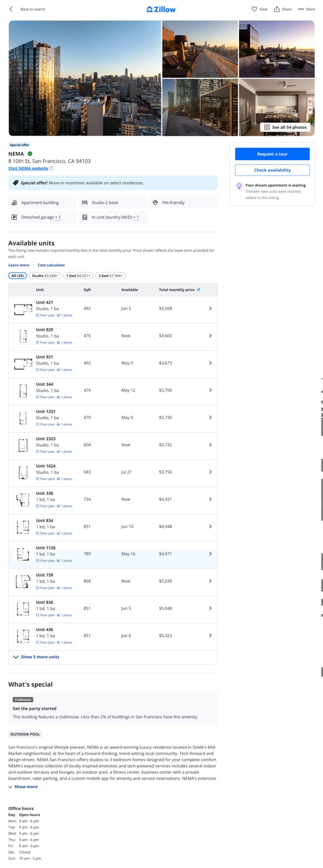Click the grid icon in See all 54 photos
323x868 pixels.
267,127
